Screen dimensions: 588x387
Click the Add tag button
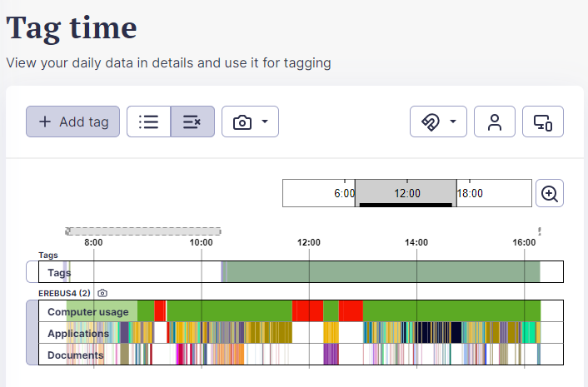pyautogui.click(x=73, y=122)
